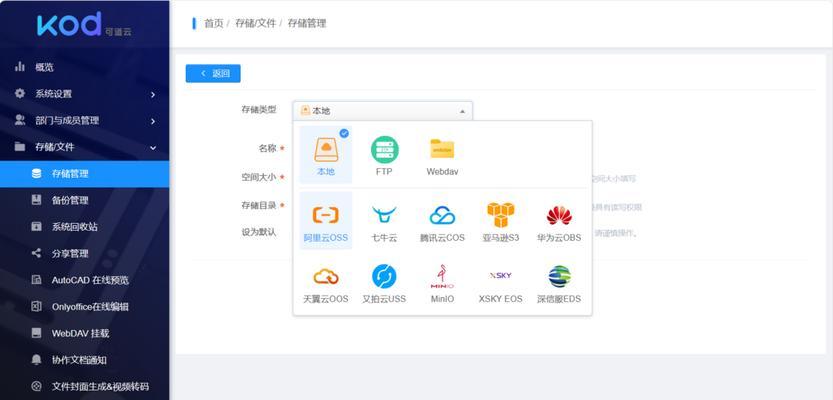The image size is (833, 400).
Task: Choose the MinIO flamingo icon
Action: pos(442,277)
